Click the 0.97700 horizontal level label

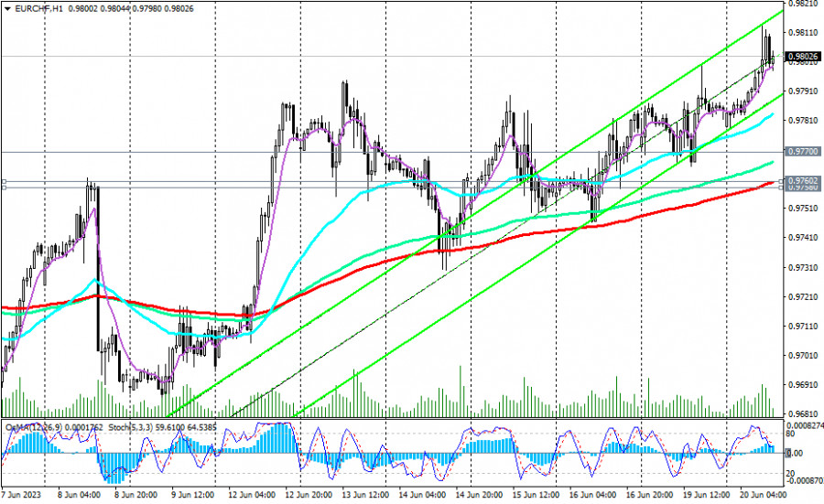tap(801, 151)
